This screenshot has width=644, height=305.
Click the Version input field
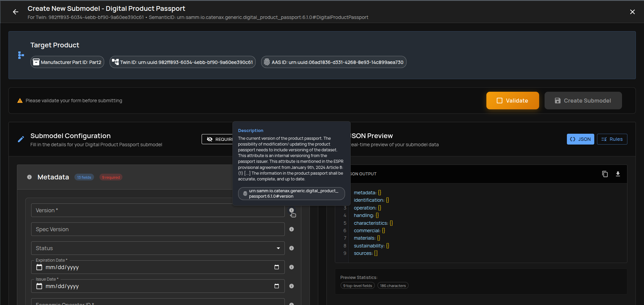click(158, 210)
